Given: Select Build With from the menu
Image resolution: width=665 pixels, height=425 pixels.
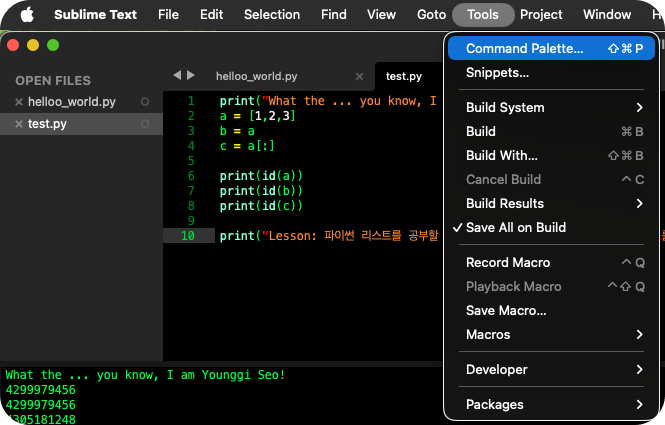Looking at the screenshot, I should tap(502, 155).
